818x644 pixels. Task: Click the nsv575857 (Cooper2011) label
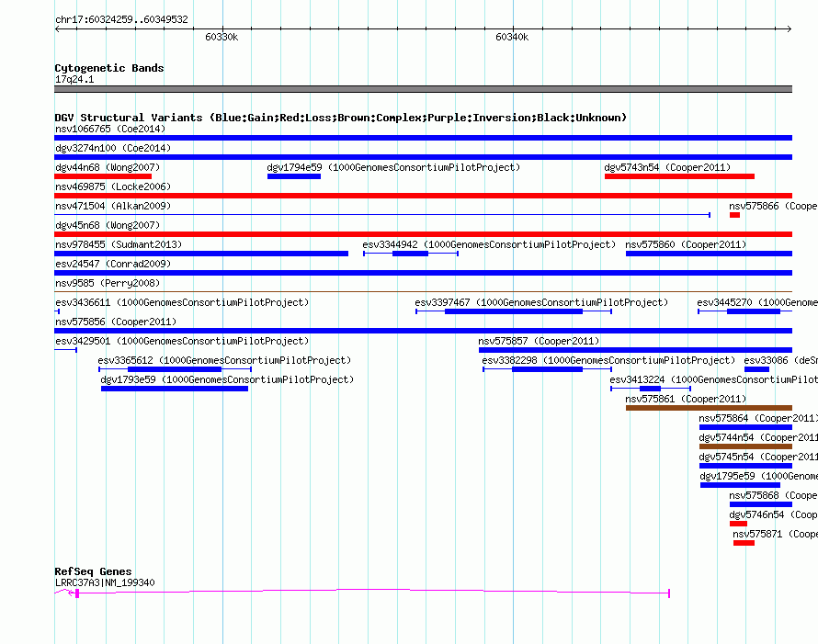click(539, 341)
